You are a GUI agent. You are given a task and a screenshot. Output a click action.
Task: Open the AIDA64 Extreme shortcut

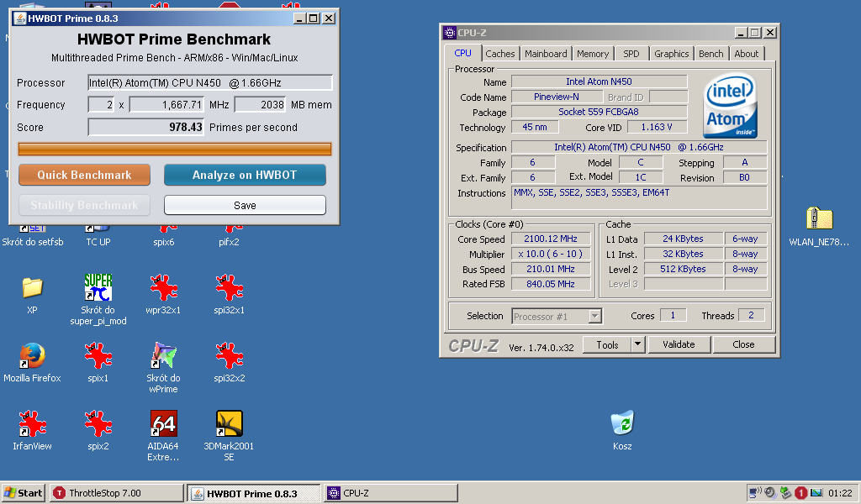click(x=163, y=423)
